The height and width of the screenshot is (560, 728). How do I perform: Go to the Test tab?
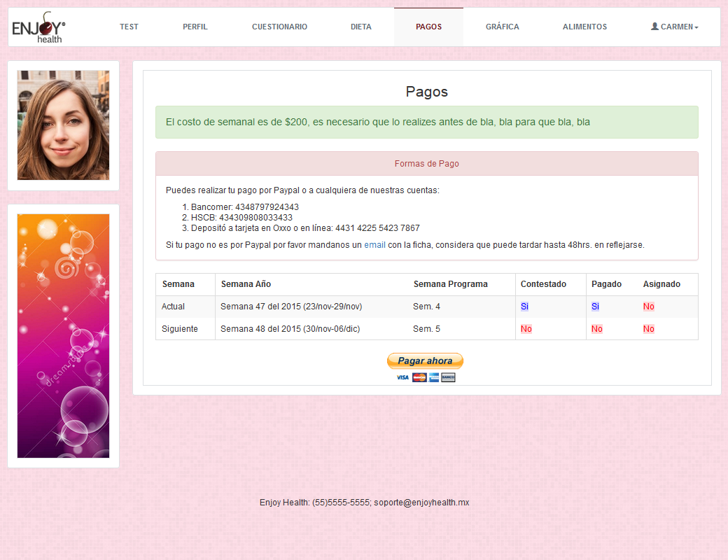pyautogui.click(x=129, y=27)
